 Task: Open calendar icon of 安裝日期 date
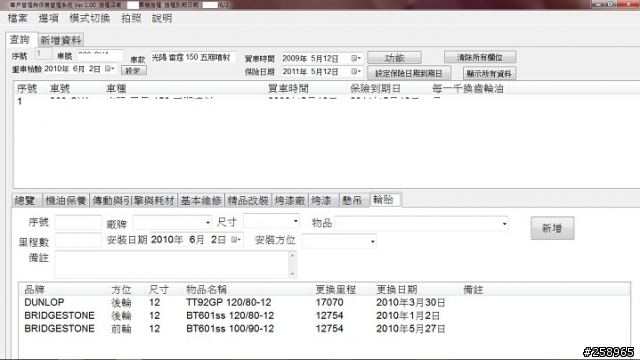pyautogui.click(x=236, y=240)
